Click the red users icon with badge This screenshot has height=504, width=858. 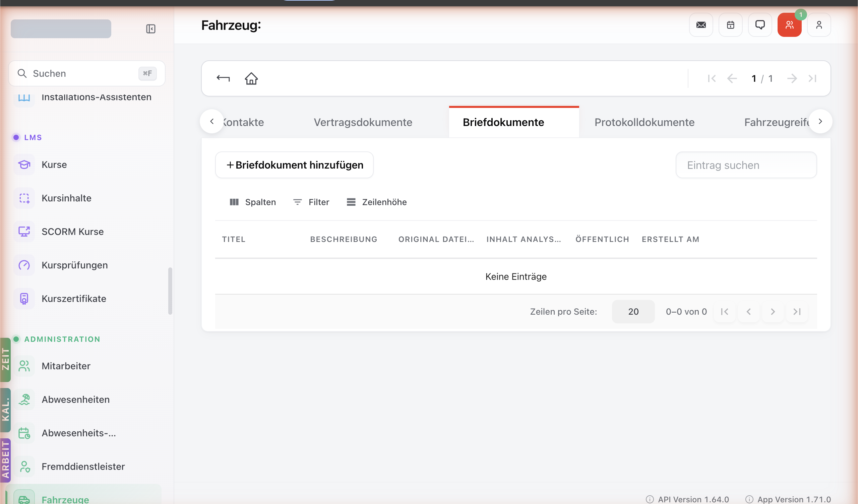pos(789,25)
